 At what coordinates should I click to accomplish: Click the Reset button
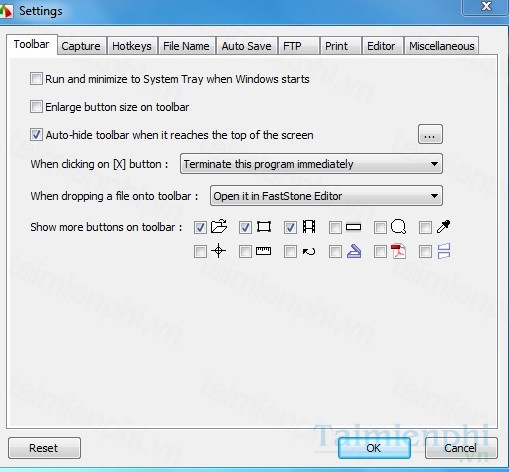coord(44,448)
